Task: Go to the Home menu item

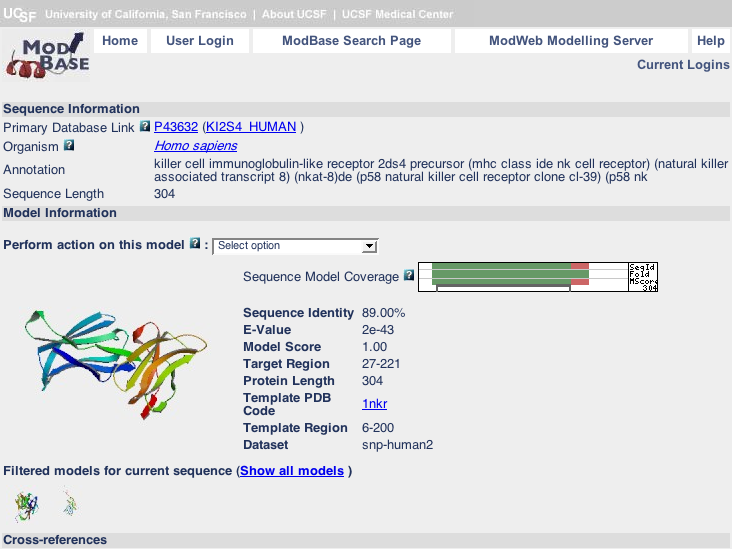Action: click(x=120, y=41)
